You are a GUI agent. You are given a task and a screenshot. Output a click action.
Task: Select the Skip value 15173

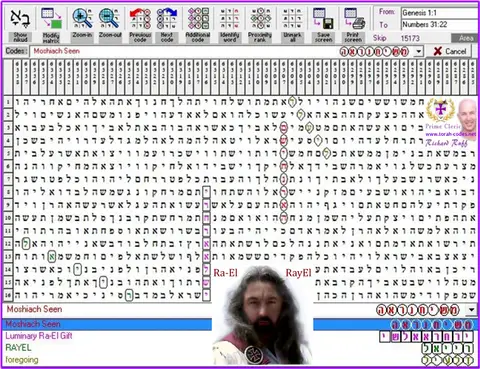coord(410,38)
